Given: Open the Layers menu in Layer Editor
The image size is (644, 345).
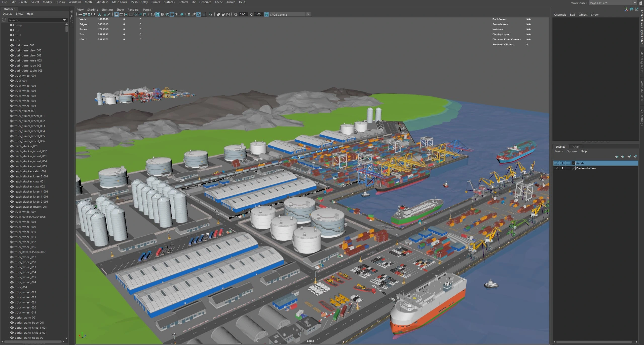Looking at the screenshot, I should [558, 151].
